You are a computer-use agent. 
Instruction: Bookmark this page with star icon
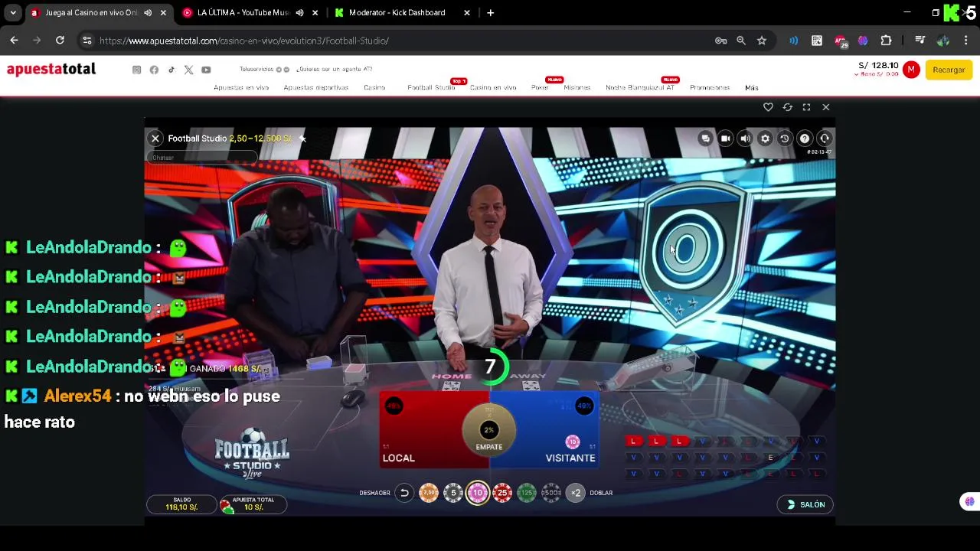(x=762, y=41)
